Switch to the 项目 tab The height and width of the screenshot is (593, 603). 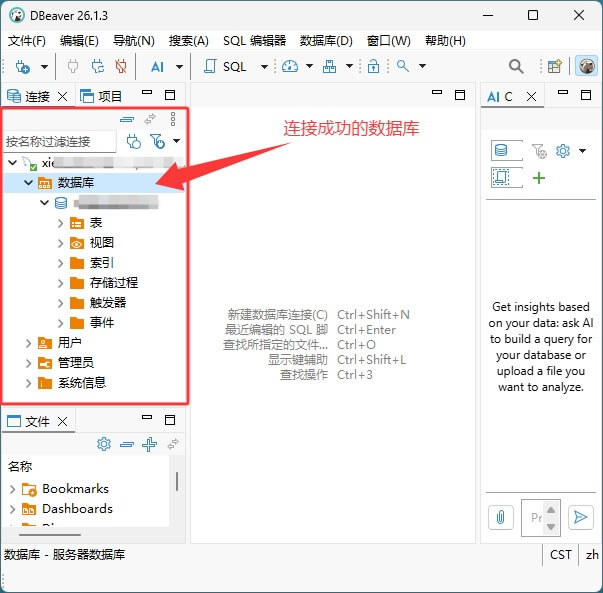click(x=101, y=96)
